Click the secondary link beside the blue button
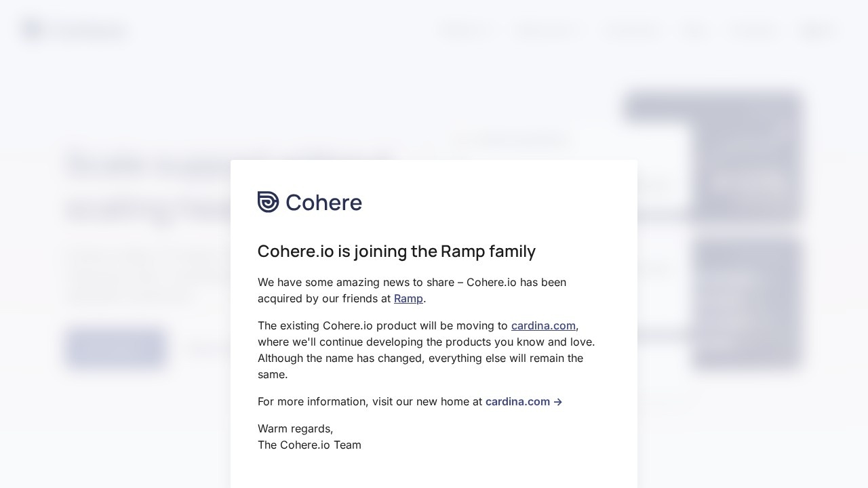Viewport: 868px width, 488px height. tap(210, 348)
